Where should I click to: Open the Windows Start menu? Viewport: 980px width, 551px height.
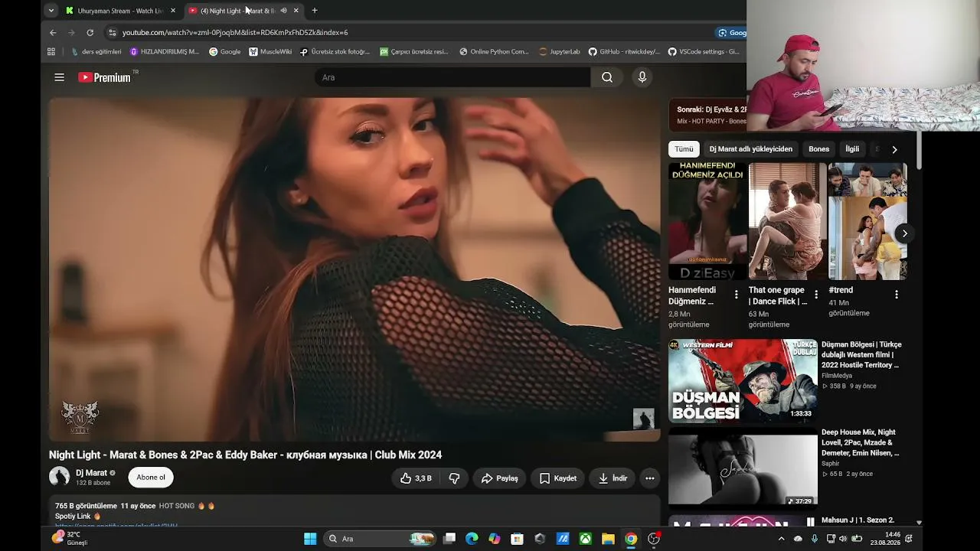310,539
